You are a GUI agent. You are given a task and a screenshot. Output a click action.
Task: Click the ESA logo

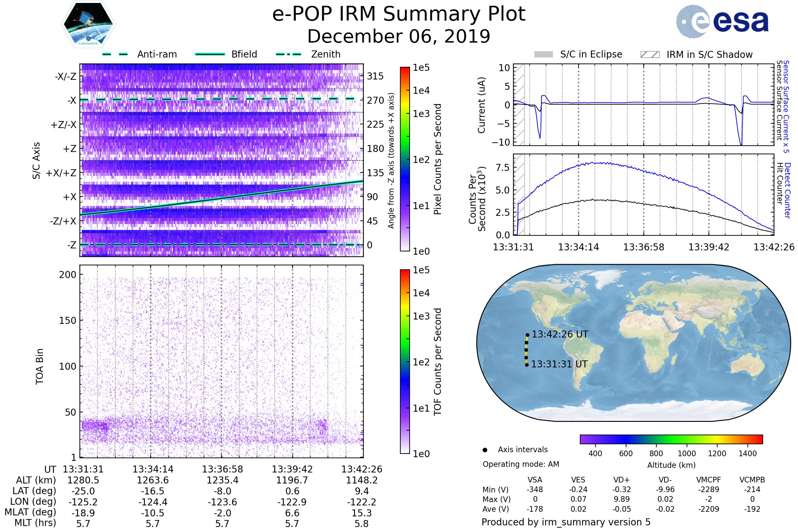click(x=722, y=22)
